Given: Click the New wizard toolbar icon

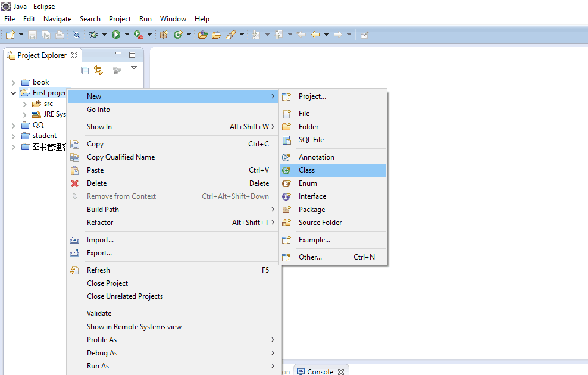Looking at the screenshot, I should pos(10,35).
